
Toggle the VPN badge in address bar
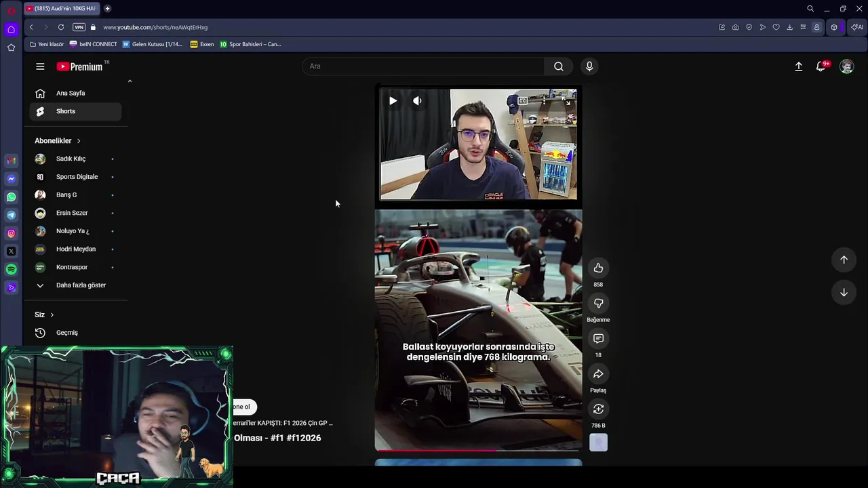coord(79,27)
